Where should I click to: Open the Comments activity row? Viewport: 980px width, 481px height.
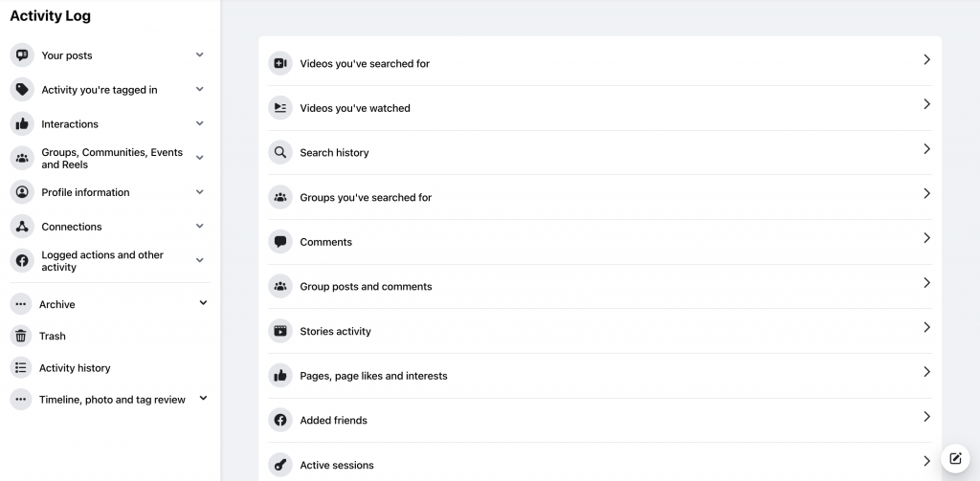[x=600, y=242]
